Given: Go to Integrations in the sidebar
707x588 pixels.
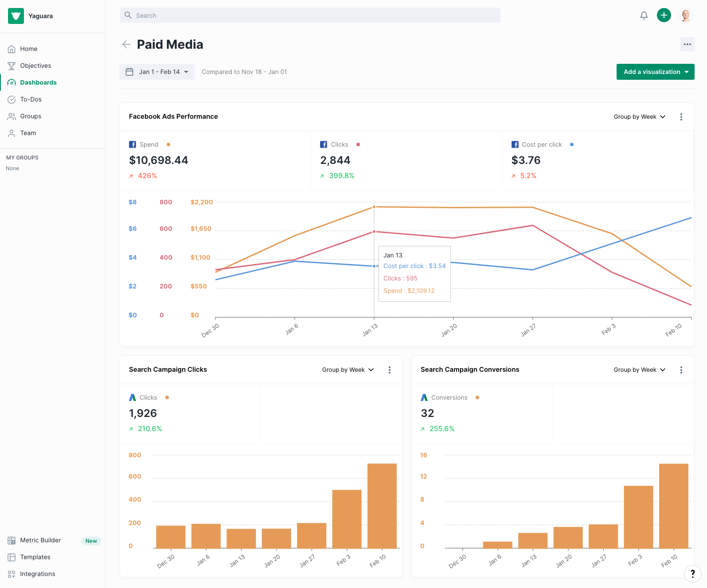Looking at the screenshot, I should (x=38, y=574).
